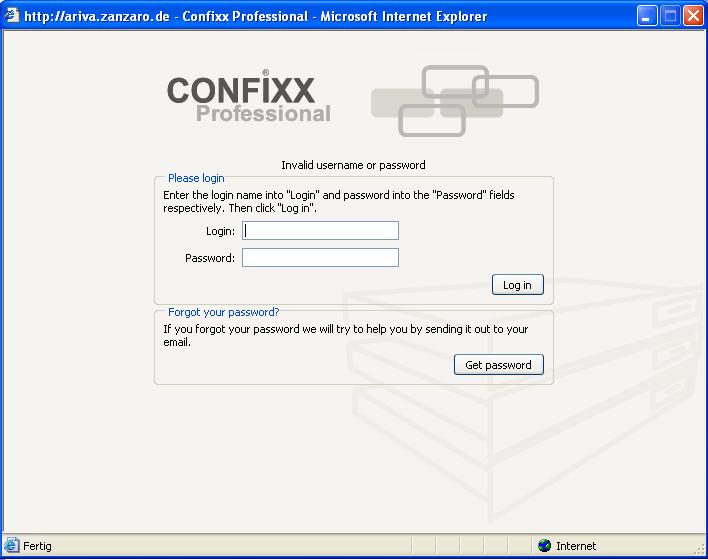Click the "Fertig" status bar text
The width and height of the screenshot is (708, 560).
click(37, 546)
